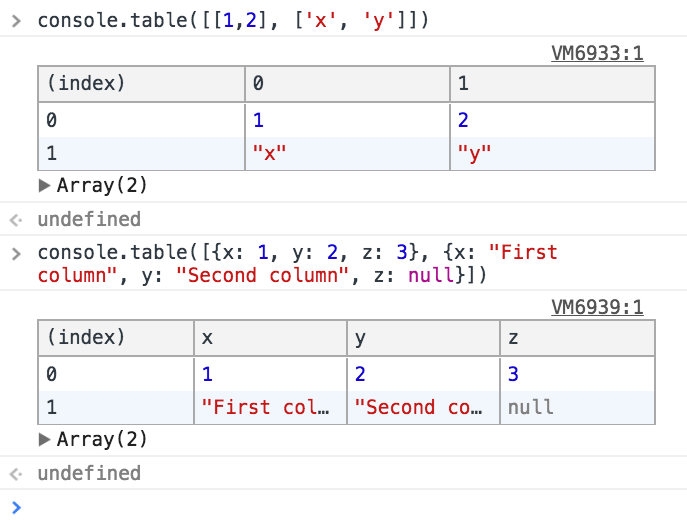Screen dimensions: 687x523
Task: Select the red "y" string cell
Action: click(x=551, y=153)
